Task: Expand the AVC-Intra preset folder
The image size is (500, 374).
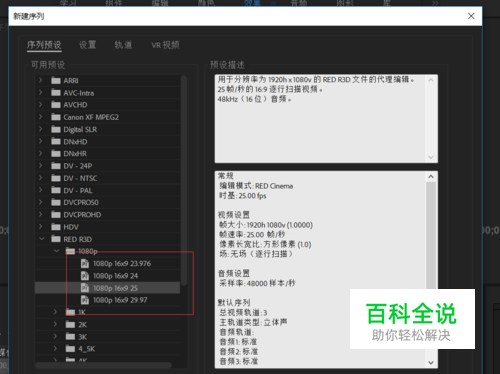Action: coord(41,92)
